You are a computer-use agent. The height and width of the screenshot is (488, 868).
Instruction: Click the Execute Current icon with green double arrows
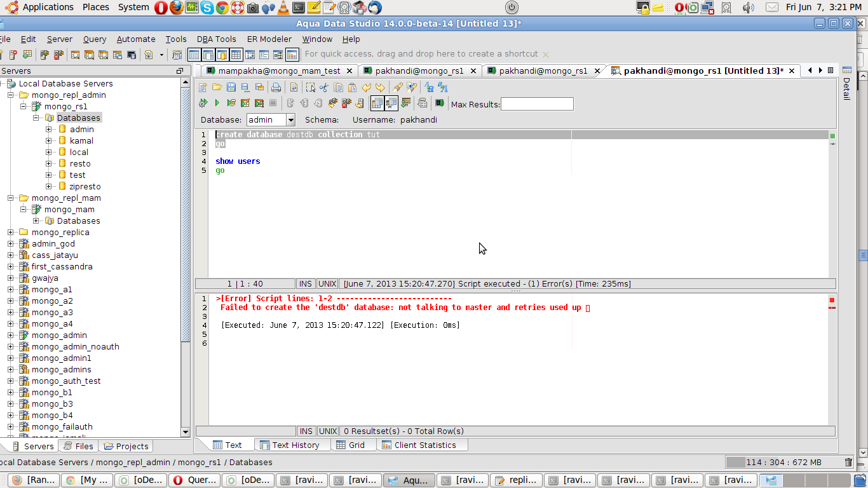click(203, 103)
